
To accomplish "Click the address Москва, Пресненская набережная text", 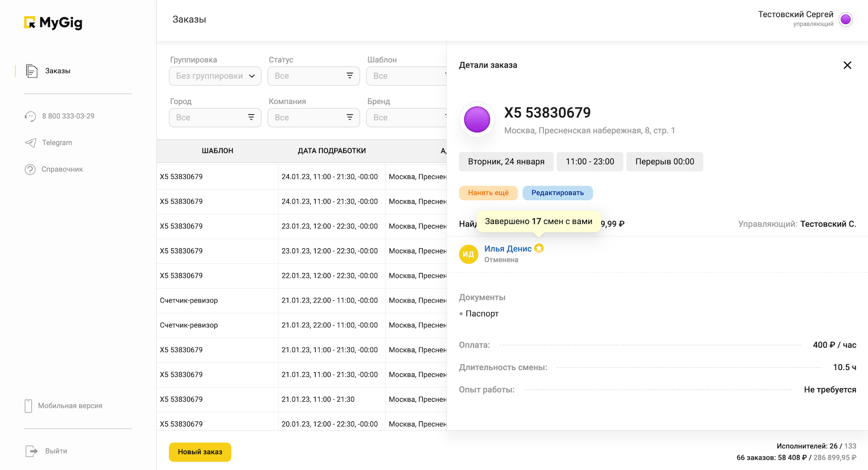I will (590, 131).
